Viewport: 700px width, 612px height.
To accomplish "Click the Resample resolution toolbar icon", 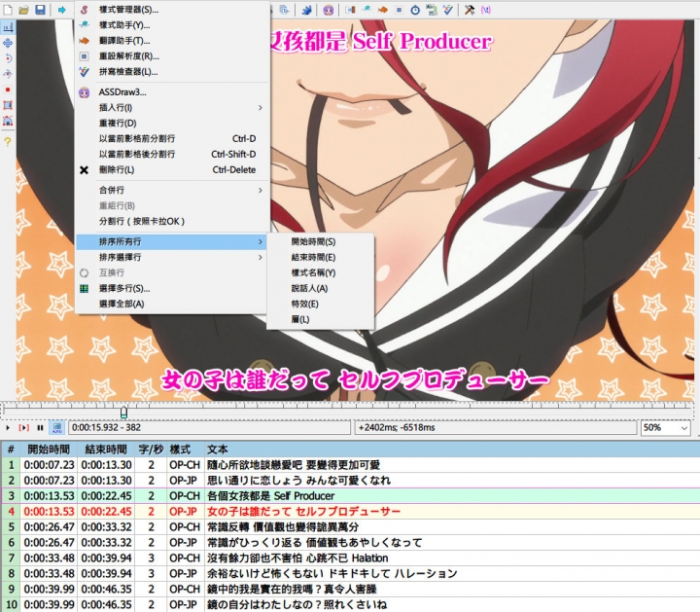I will [399, 10].
